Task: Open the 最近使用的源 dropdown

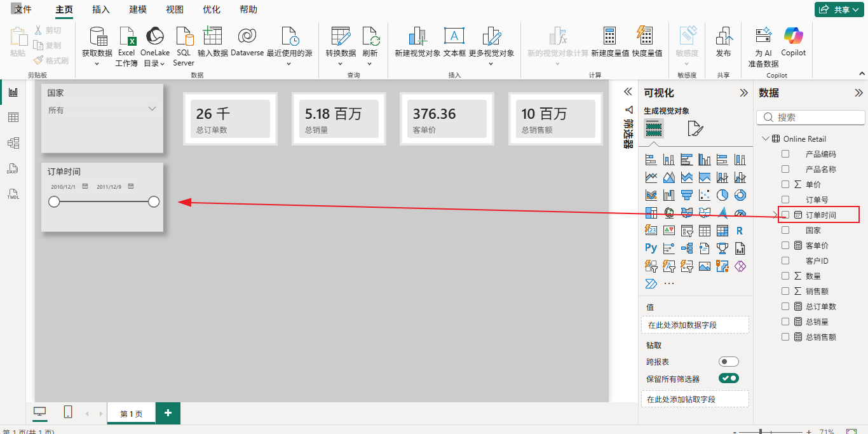Action: (x=289, y=64)
